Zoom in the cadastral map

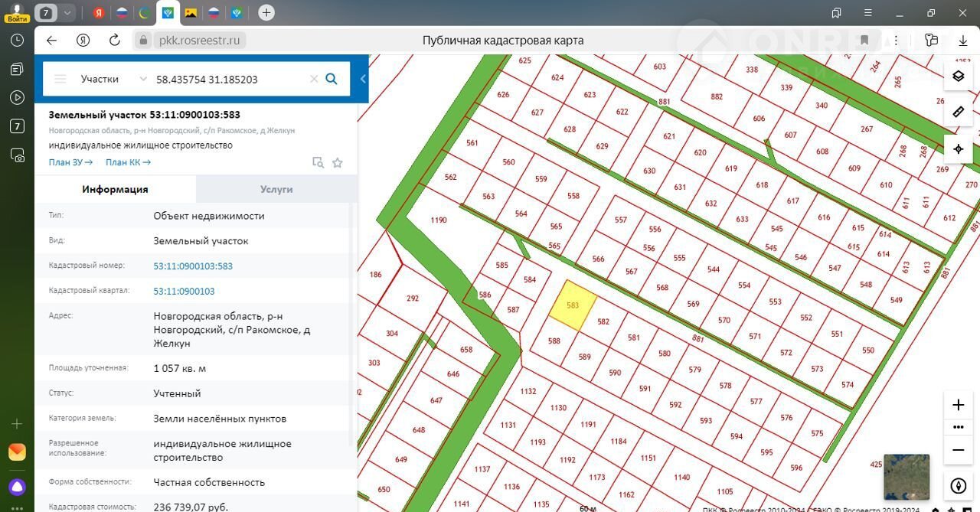click(x=958, y=405)
